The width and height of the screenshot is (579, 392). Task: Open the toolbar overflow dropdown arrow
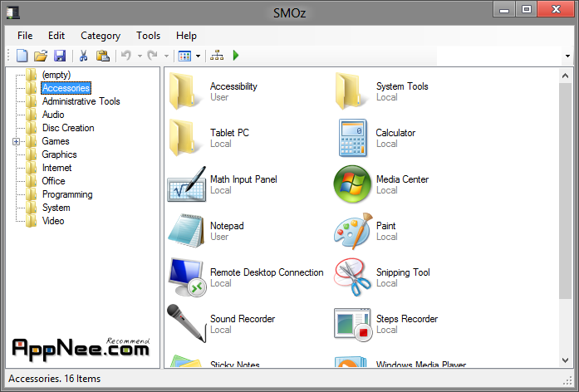(567, 56)
